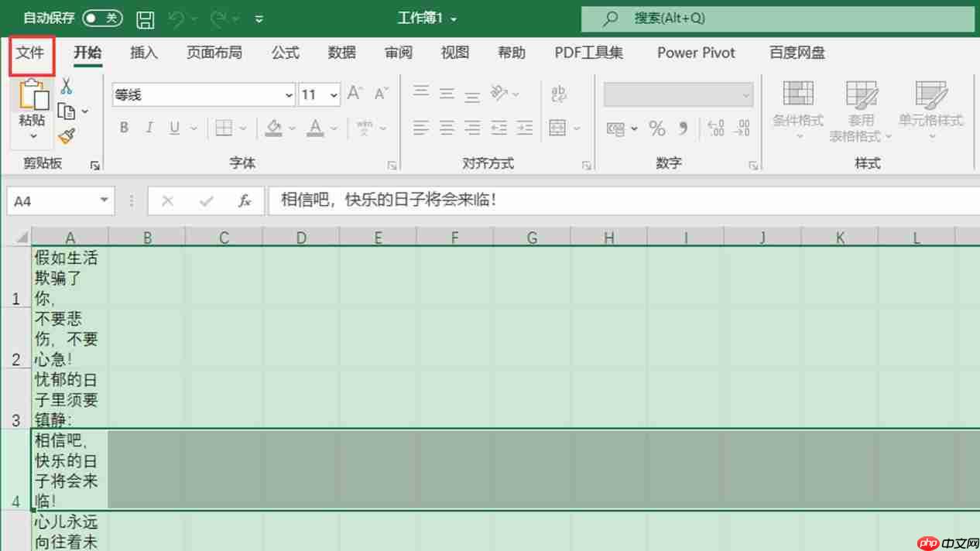This screenshot has height=551, width=980.
Task: Open the 文件 (File) tab
Action: click(x=31, y=53)
